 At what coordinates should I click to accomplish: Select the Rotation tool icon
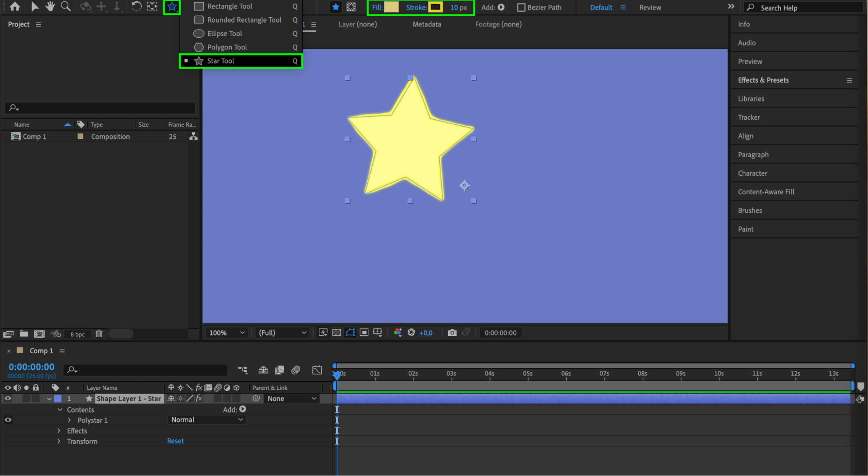pyautogui.click(x=136, y=7)
